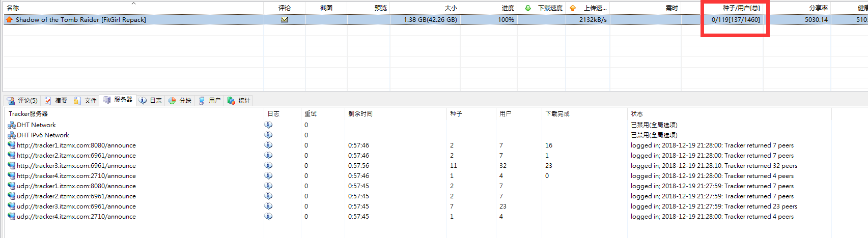Switch to the 摘要 summary tab
This screenshot has height=238, width=868.
(56, 101)
